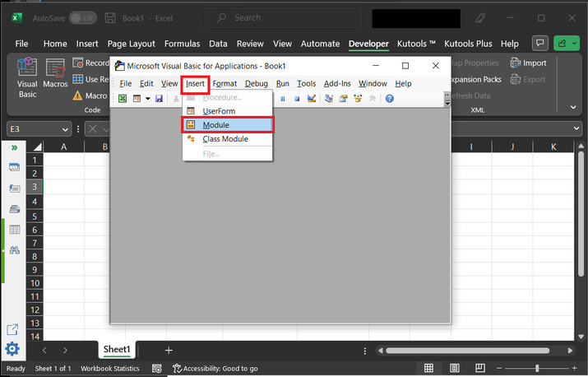This screenshot has height=377, width=588.
Task: Click Reset (stop) icon in VBA toolbar
Action: point(297,99)
